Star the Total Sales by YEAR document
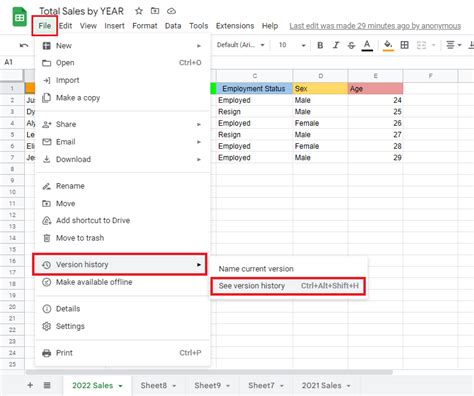 pos(139,11)
